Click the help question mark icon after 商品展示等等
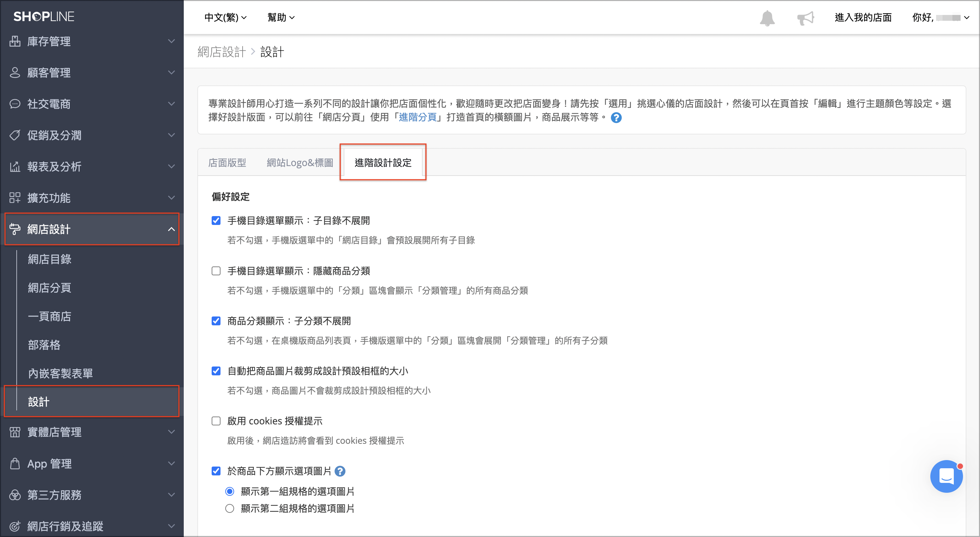 click(616, 118)
